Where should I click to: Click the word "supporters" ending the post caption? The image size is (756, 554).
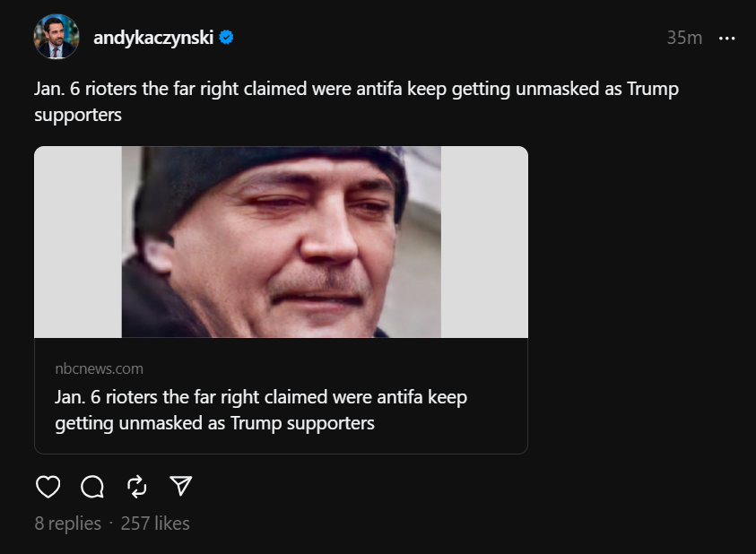78,115
